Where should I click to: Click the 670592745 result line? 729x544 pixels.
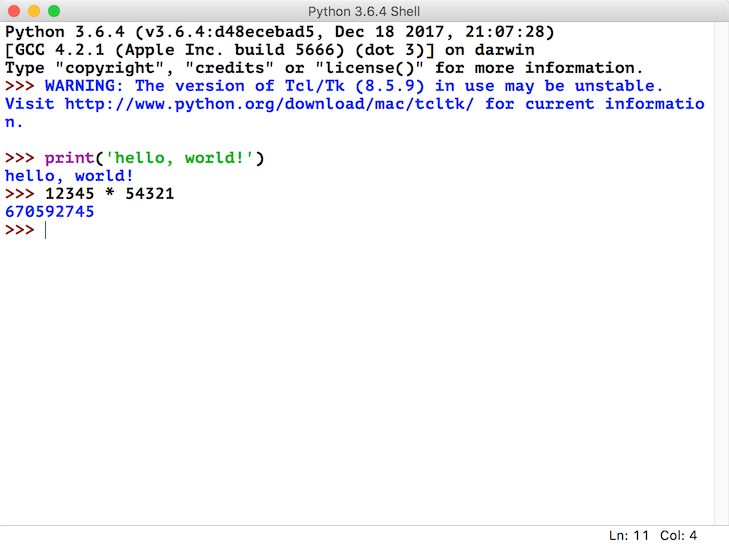pos(50,212)
